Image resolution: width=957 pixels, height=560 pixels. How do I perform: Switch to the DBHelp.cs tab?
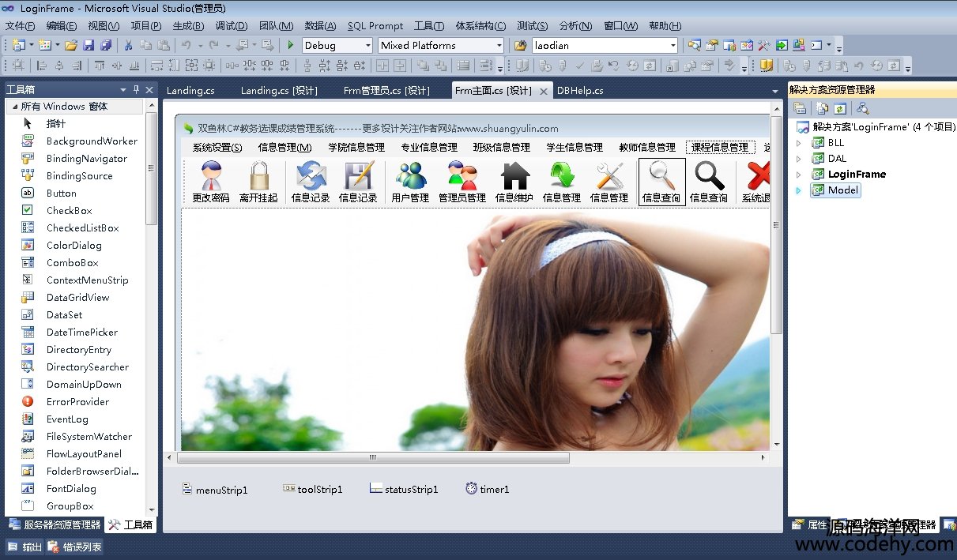[580, 91]
